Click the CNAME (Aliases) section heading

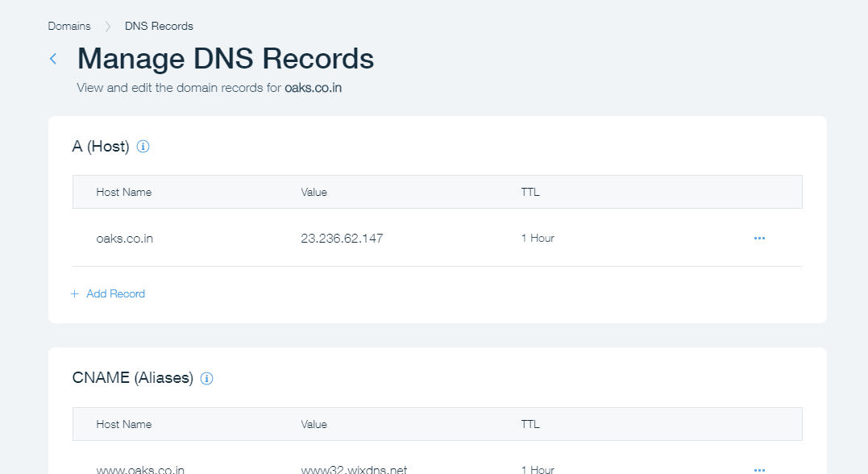pyautogui.click(x=133, y=377)
